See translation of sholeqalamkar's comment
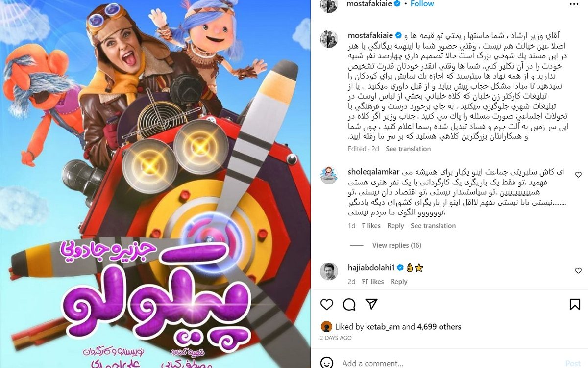Image resolution: width=588 pixels, height=368 pixels. tap(433, 226)
